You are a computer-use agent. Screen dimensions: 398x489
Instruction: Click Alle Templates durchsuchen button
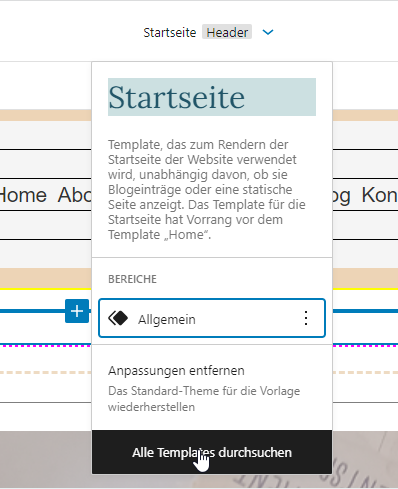[212, 452]
